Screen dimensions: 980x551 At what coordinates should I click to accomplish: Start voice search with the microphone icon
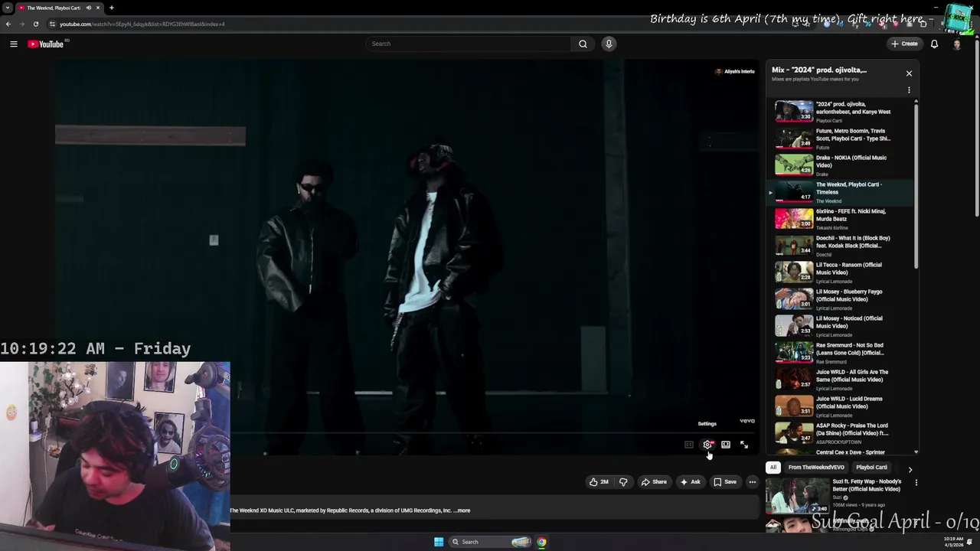(609, 44)
